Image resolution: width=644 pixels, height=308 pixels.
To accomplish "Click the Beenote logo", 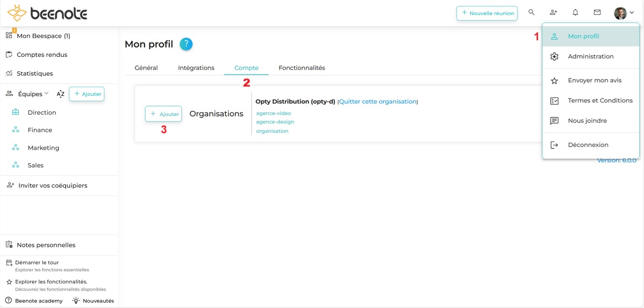I will pyautogui.click(x=47, y=13).
